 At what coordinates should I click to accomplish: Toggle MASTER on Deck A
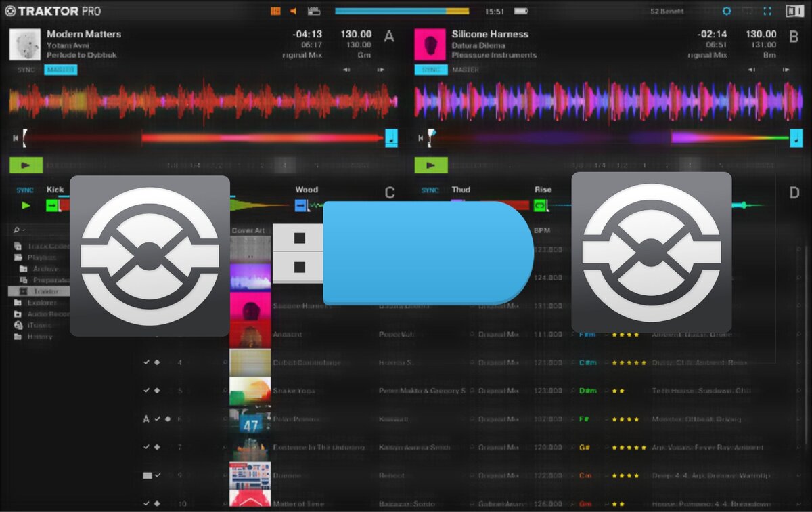(x=61, y=70)
